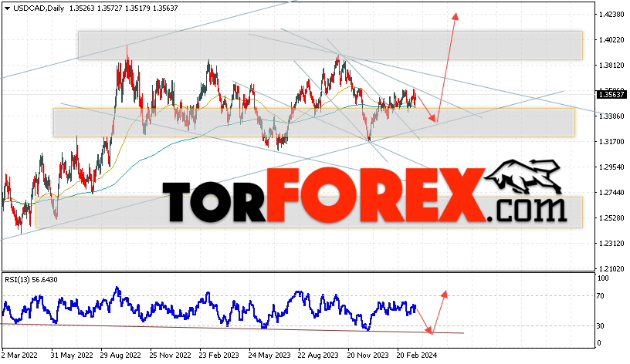The width and height of the screenshot is (630, 364).
Task: Click the 1.27440 price axis label
Action: [611, 193]
